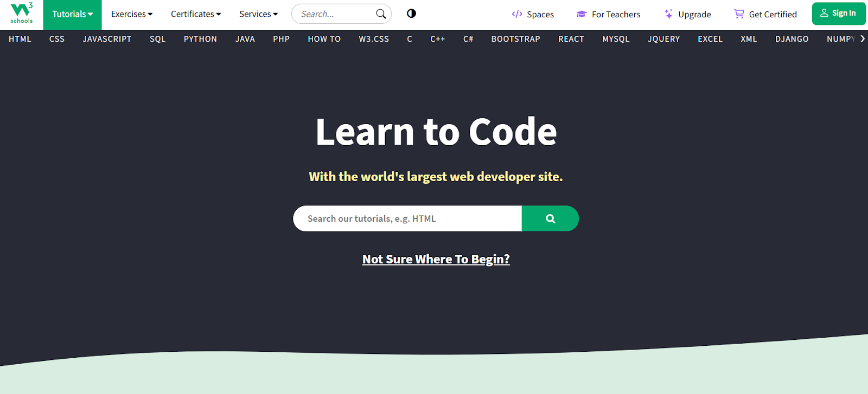Click into the top navbar Search field
Image resolution: width=868 pixels, height=394 pixels.
click(334, 14)
